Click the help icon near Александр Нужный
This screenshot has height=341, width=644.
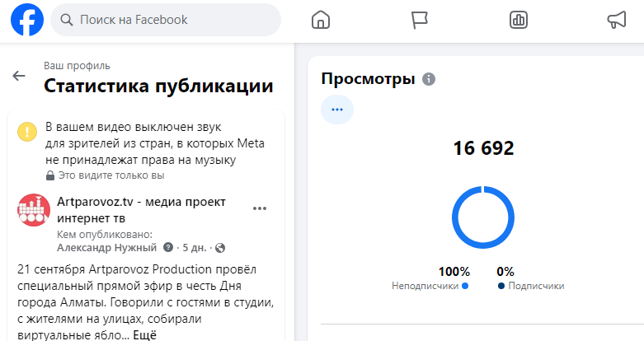click(x=168, y=247)
